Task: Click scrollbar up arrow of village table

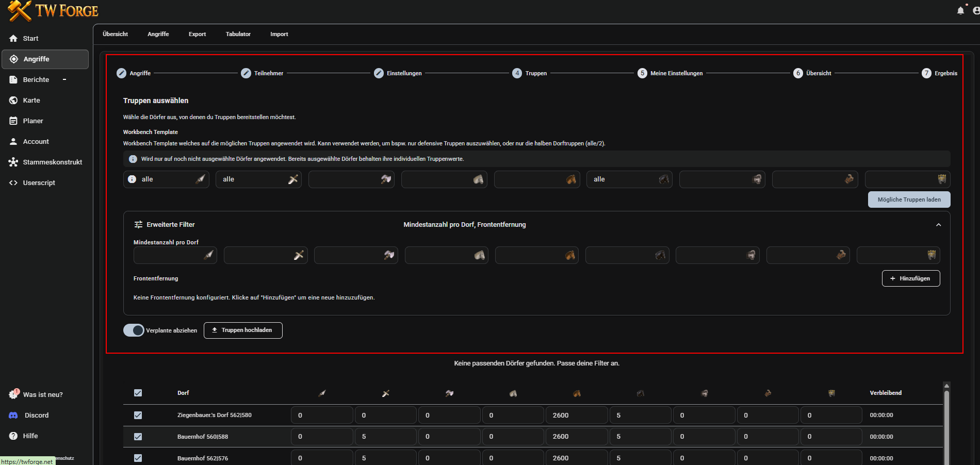Action: click(x=946, y=386)
